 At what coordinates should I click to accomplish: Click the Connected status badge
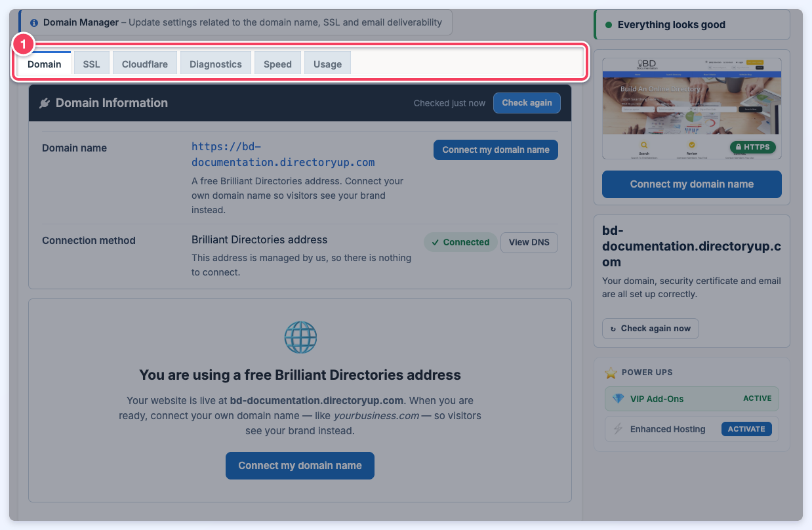[460, 242]
